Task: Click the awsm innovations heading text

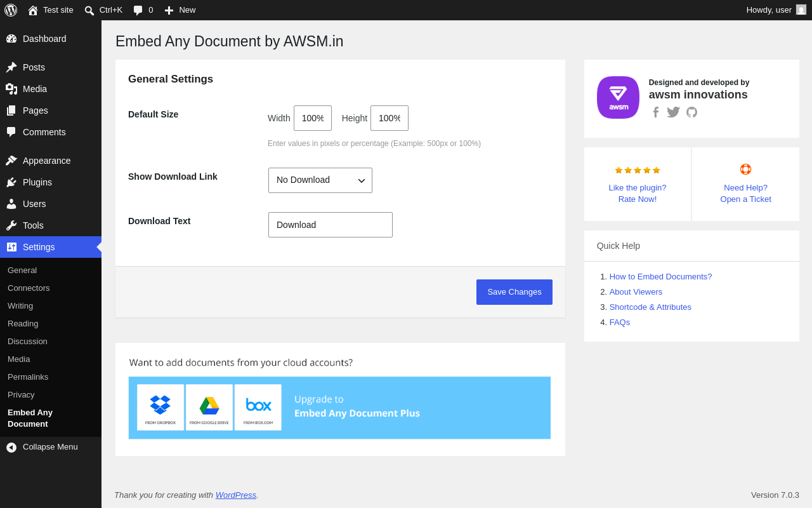Action: tap(698, 95)
